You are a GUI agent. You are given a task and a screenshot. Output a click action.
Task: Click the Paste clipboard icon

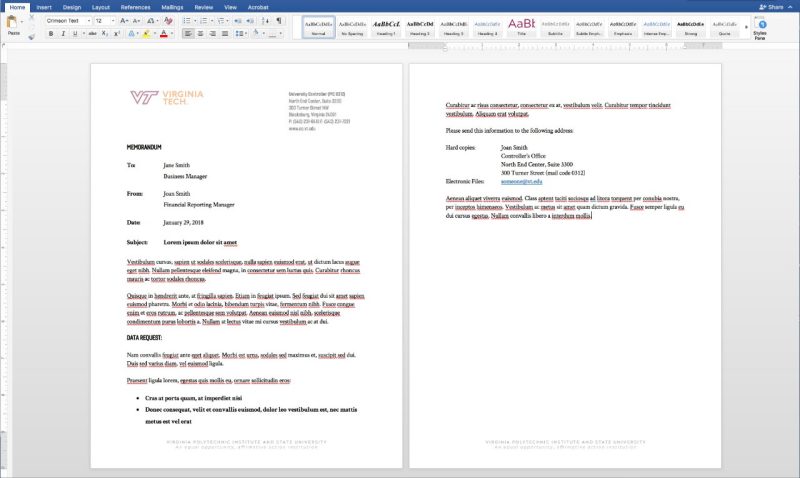12,22
